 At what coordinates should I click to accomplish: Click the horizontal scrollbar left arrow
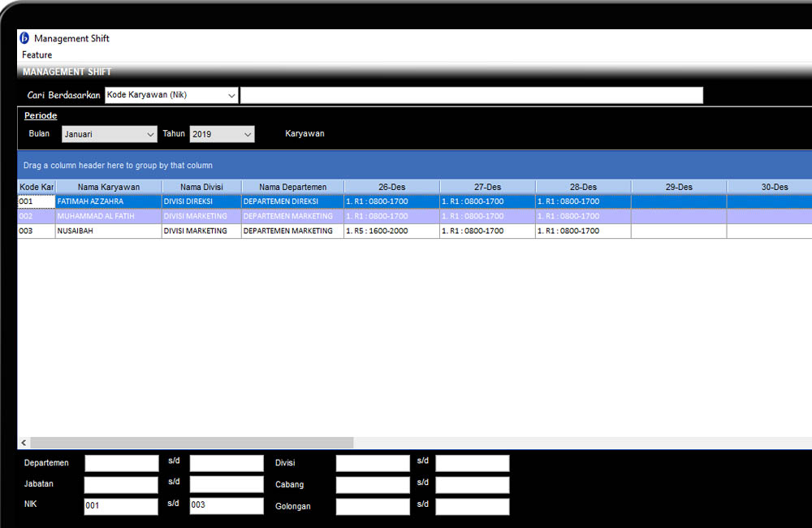point(24,443)
